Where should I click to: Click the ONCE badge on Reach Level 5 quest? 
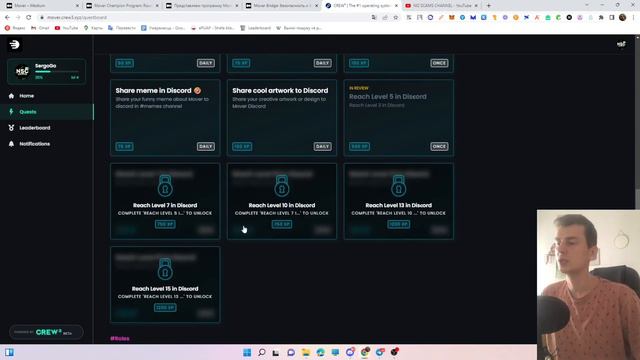click(x=439, y=146)
